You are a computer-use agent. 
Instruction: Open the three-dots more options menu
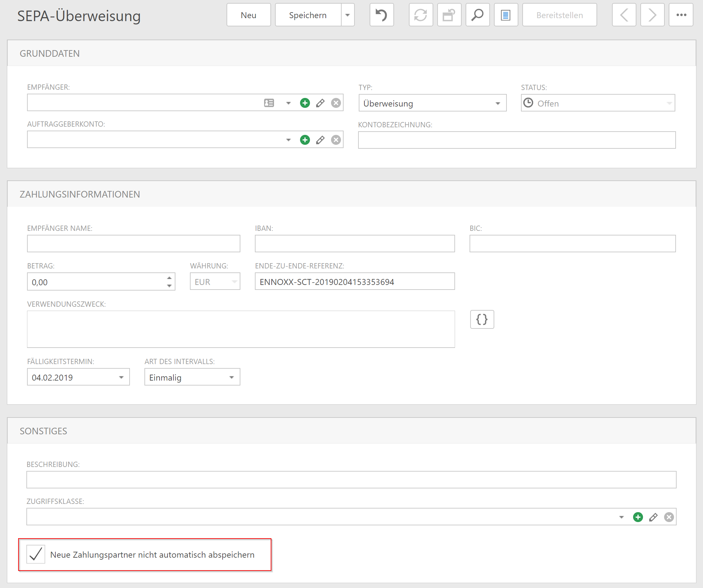point(681,15)
